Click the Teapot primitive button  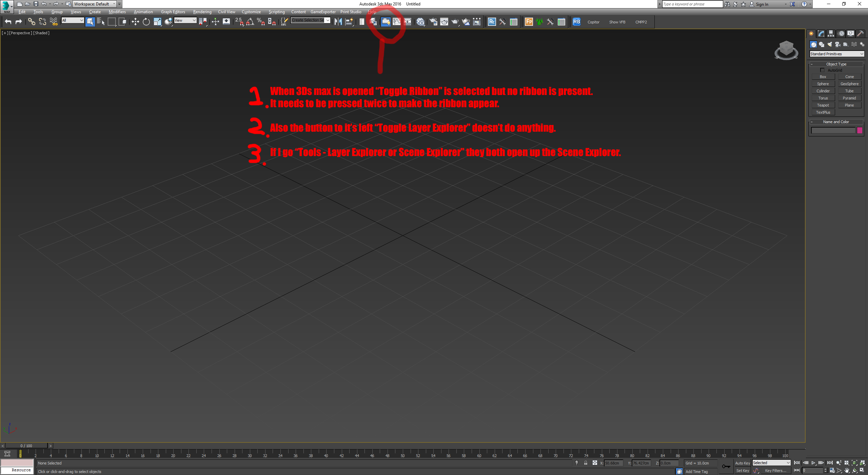click(823, 105)
